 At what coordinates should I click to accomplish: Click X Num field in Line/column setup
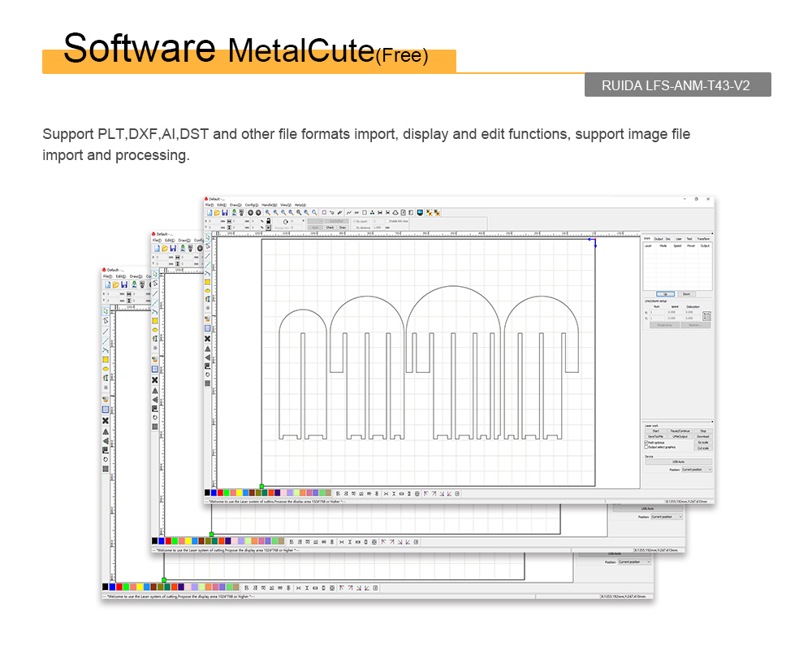(657, 312)
